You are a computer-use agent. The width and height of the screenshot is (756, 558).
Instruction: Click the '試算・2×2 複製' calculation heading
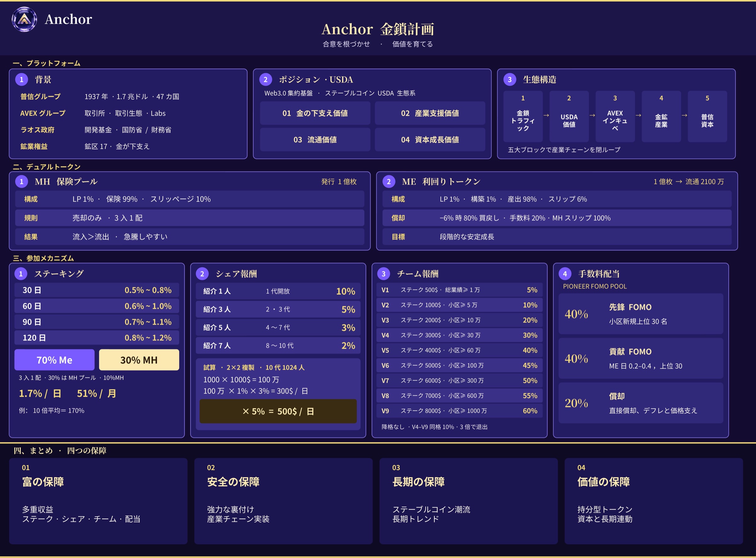[x=254, y=367]
